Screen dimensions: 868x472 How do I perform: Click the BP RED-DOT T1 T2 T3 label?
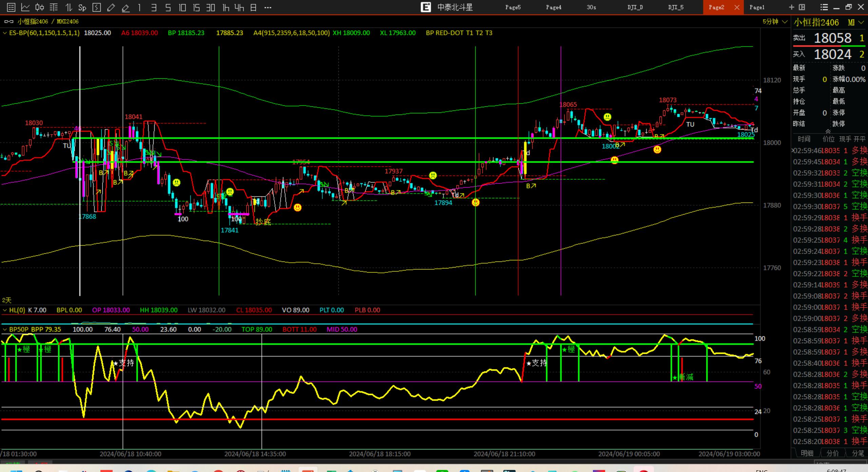(459, 33)
